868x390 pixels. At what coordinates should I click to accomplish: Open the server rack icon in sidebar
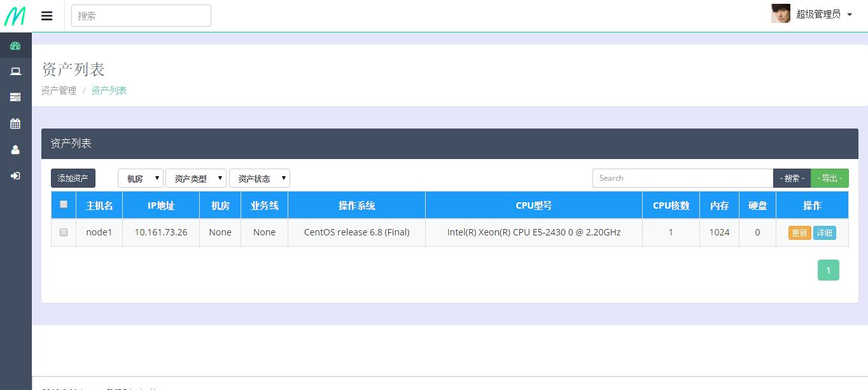(x=15, y=97)
